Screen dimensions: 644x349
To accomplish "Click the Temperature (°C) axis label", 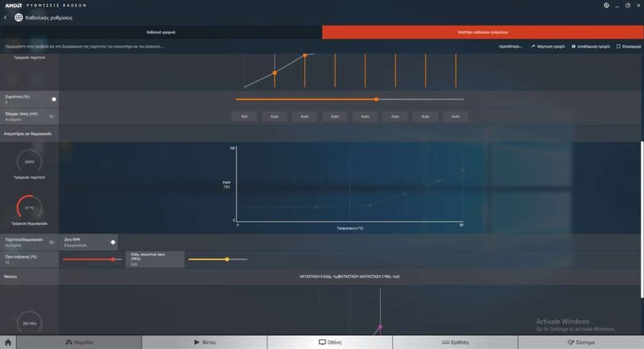I will click(x=350, y=228).
